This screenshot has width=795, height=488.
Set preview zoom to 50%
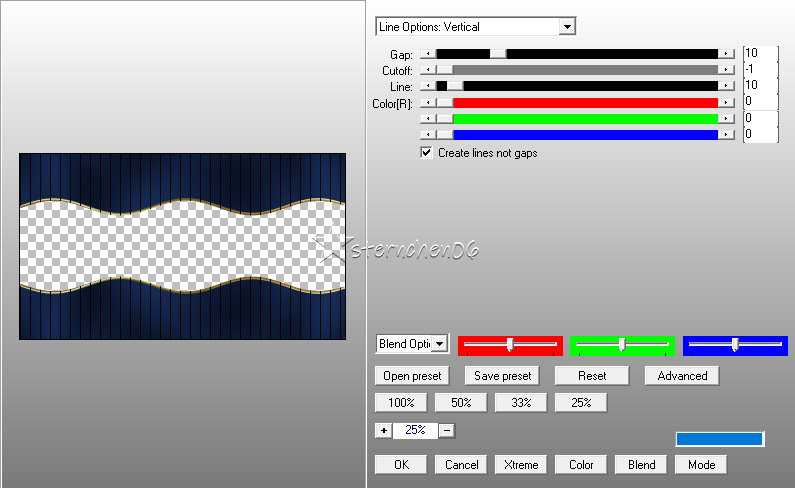[x=461, y=403]
